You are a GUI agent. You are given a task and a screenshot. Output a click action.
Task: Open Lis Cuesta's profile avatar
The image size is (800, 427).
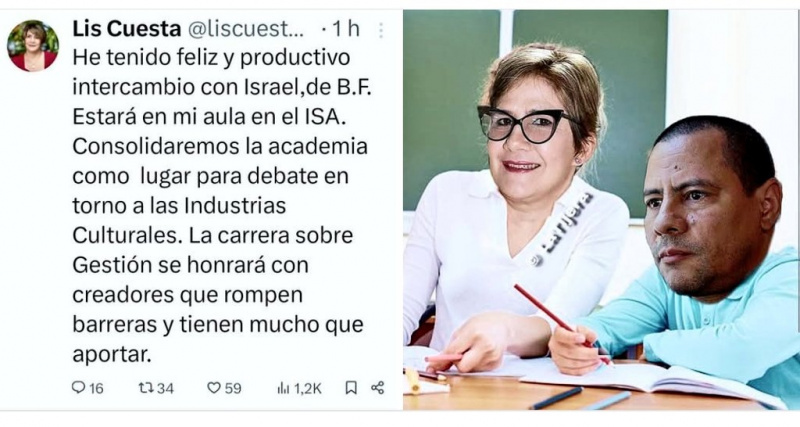tap(33, 46)
